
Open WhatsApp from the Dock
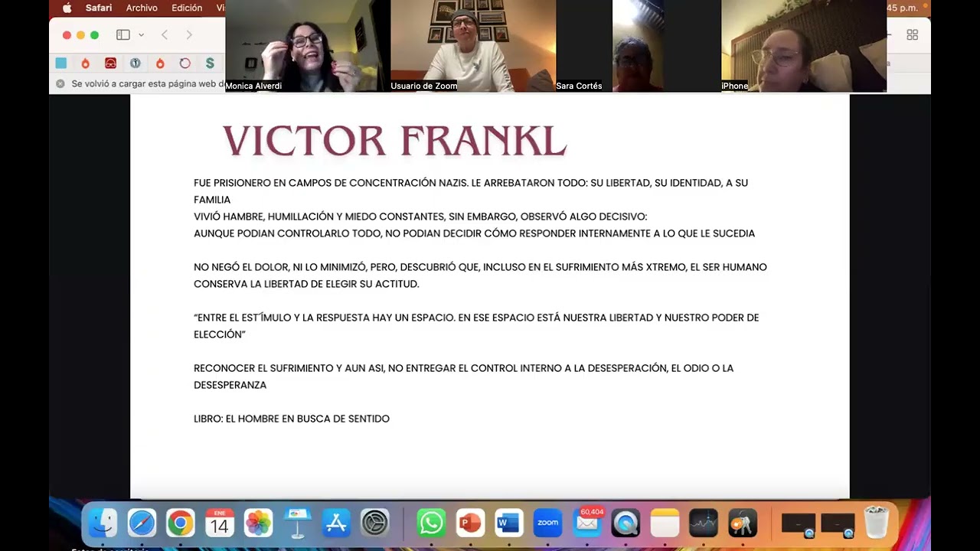[x=431, y=523]
